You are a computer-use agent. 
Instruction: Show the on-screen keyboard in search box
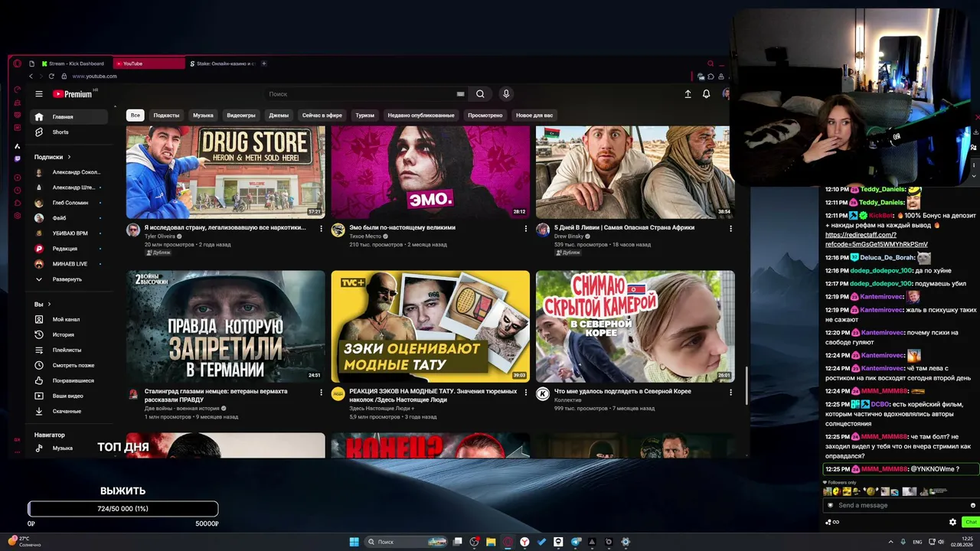point(460,94)
